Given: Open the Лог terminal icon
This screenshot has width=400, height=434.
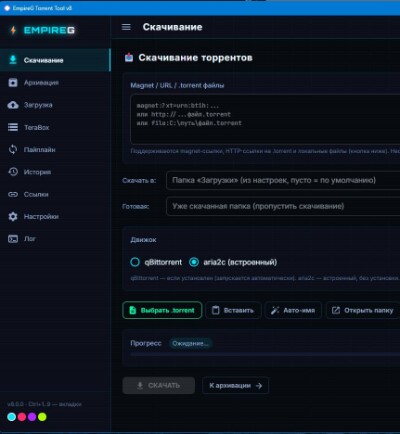Looking at the screenshot, I should (x=13, y=239).
